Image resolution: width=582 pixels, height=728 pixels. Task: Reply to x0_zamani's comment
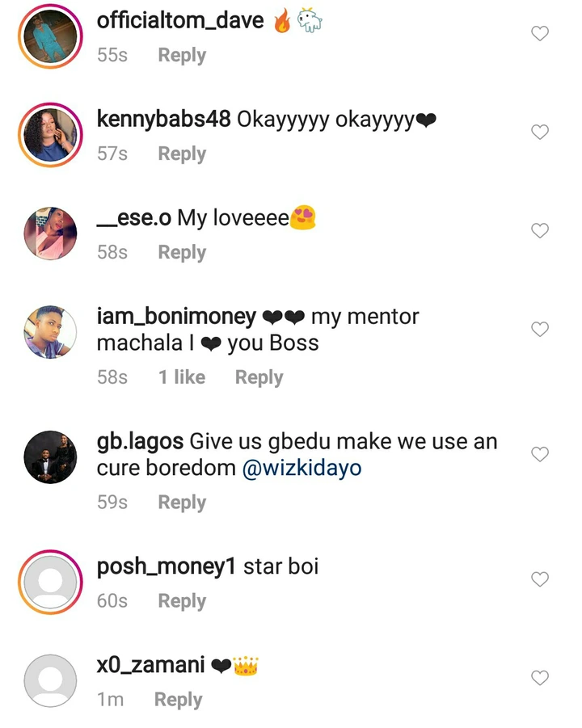pyautogui.click(x=179, y=700)
